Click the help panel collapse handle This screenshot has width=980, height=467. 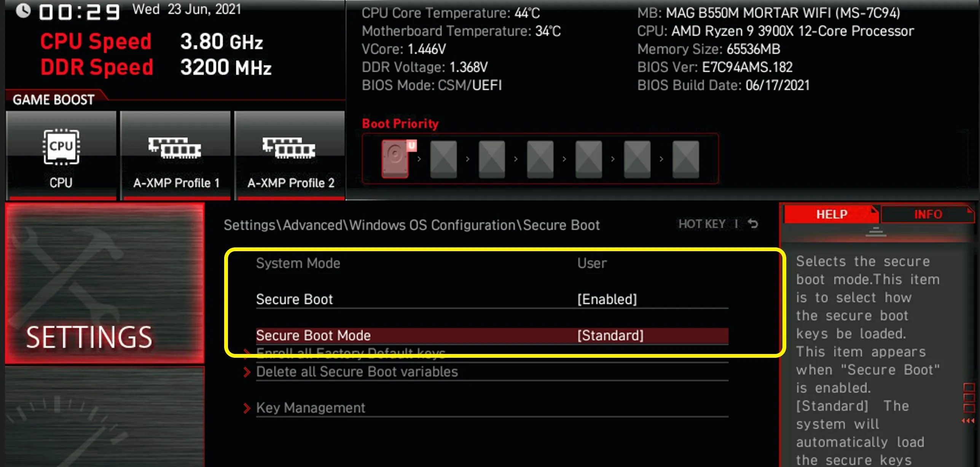coord(876,231)
